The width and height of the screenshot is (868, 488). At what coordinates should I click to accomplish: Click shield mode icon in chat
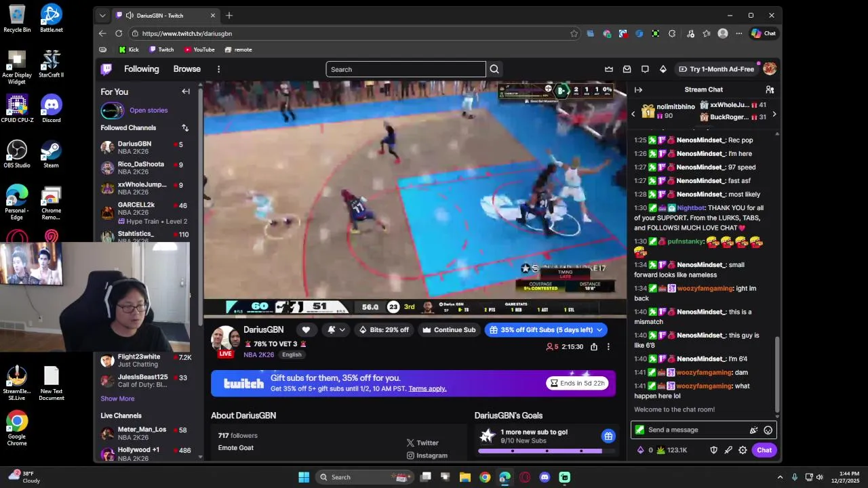click(x=713, y=450)
